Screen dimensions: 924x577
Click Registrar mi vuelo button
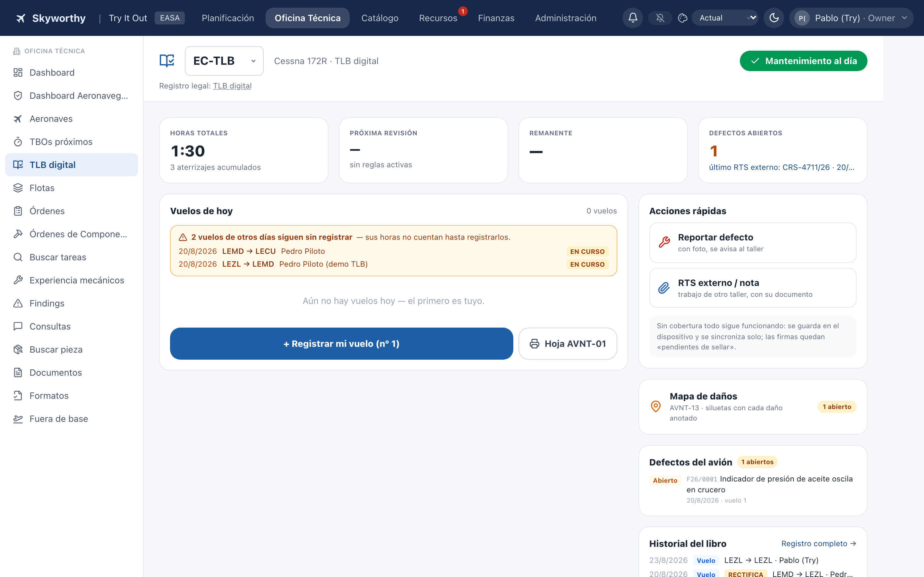341,343
